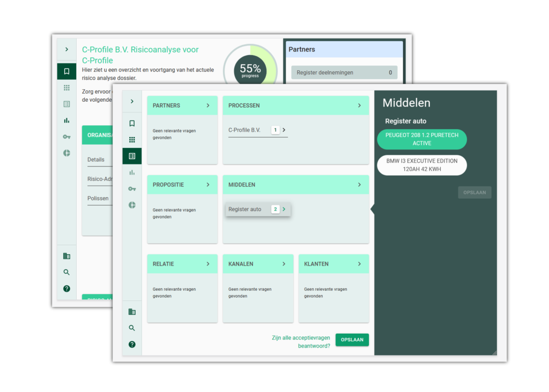
Task: Open key icon in front window sidebar
Action: [132, 189]
